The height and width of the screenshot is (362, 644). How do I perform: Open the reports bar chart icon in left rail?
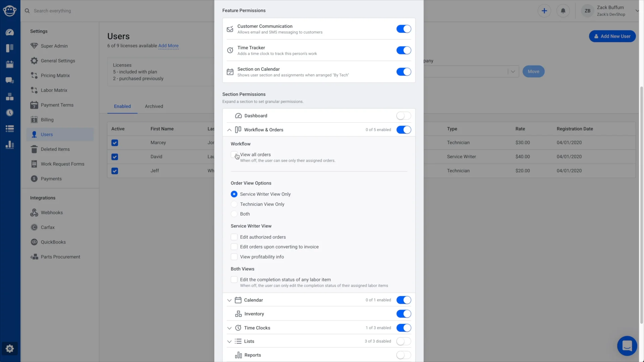coord(10,145)
